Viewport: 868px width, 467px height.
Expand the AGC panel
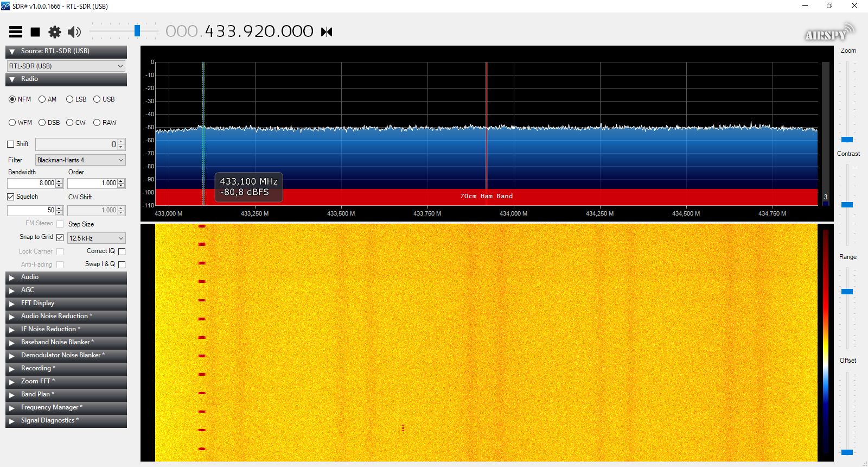tap(66, 291)
